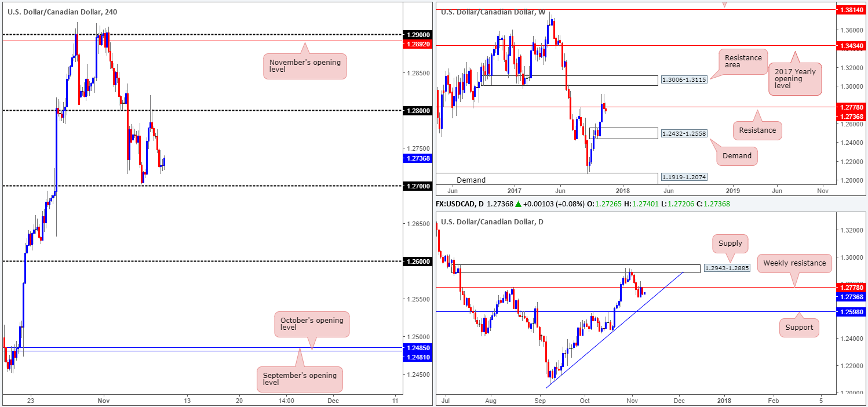868x407 pixels.
Task: Click the 1.27500 axis value on 240 chart
Action: 417,148
